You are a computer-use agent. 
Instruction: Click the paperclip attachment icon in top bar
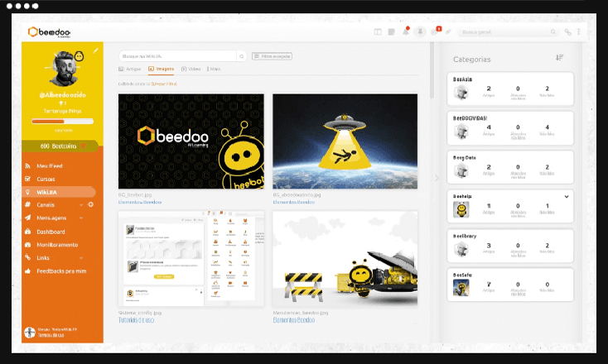[x=448, y=32]
